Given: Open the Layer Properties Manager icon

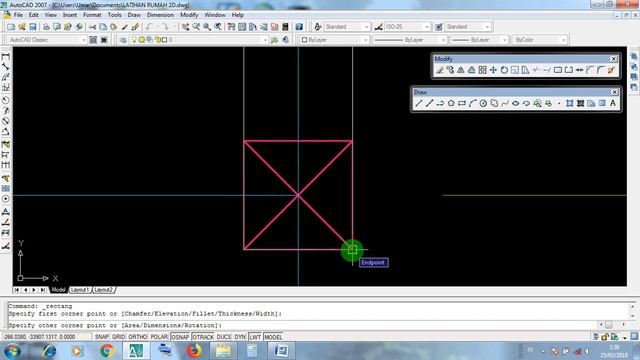Looking at the screenshot, I should click(x=123, y=40).
